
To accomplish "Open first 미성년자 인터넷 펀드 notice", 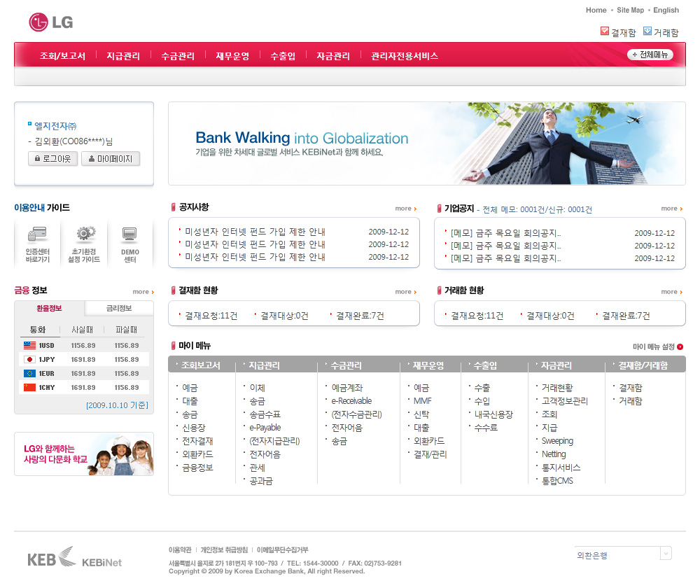I will coord(255,232).
